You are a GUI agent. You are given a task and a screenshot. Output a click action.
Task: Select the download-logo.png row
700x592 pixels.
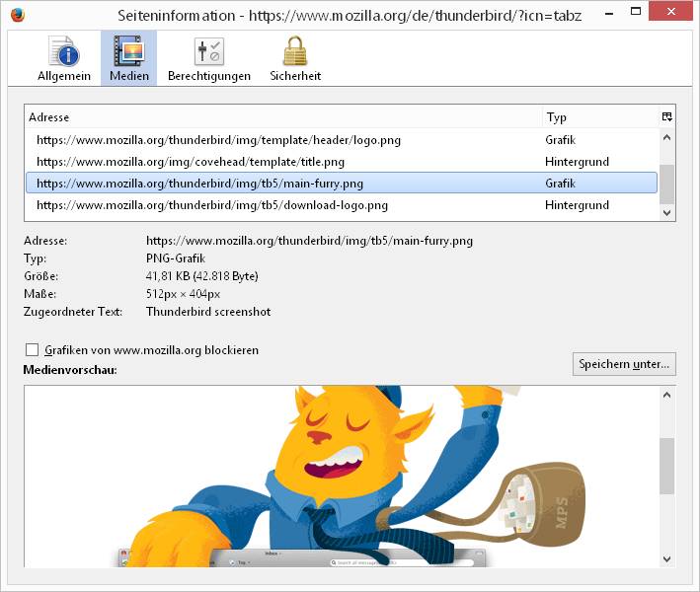tap(211, 205)
